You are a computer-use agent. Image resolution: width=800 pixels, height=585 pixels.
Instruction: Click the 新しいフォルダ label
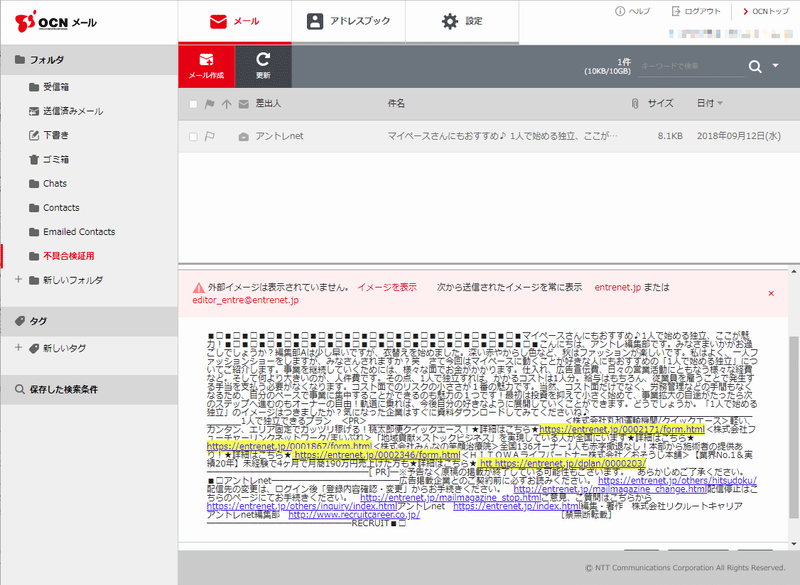[73, 280]
